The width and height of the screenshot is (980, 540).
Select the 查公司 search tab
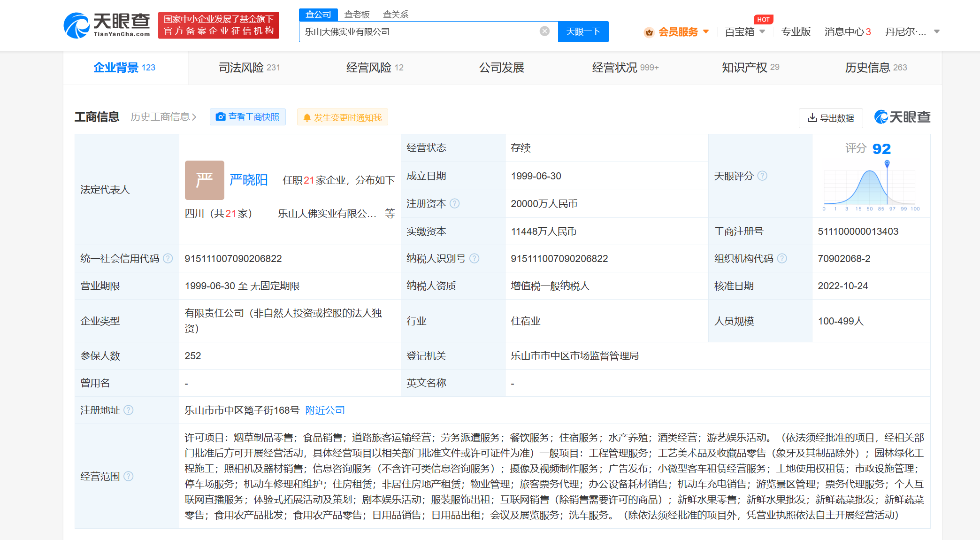tap(318, 15)
